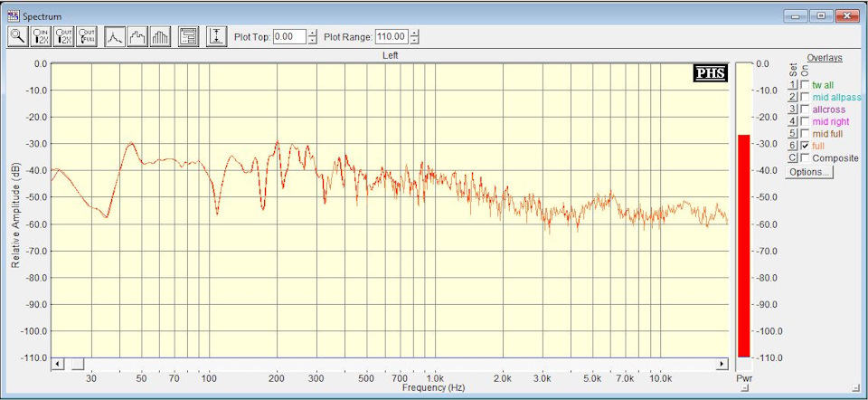Set overlay 3 with its Set button

[793, 110]
